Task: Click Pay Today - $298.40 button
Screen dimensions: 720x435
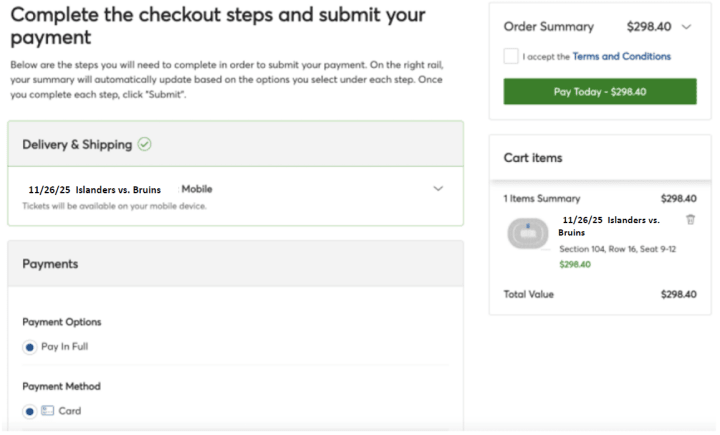Action: (x=600, y=91)
